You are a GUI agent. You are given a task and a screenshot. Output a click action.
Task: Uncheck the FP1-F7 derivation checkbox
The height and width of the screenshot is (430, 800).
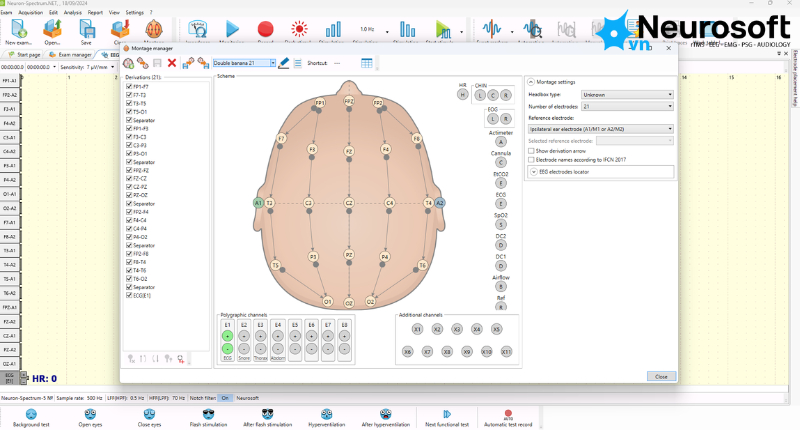click(x=129, y=87)
